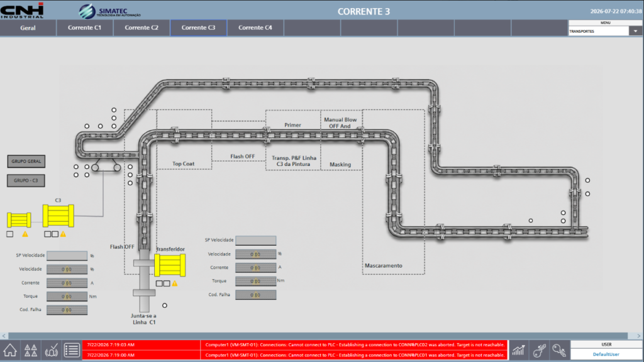Click the CNH Industrial logo

pyautogui.click(x=22, y=10)
